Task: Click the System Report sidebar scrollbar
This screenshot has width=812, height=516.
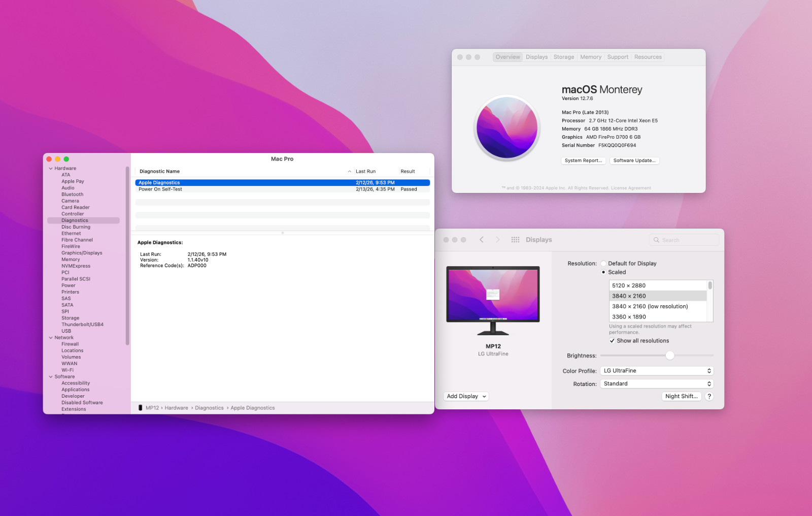Action: (127, 255)
